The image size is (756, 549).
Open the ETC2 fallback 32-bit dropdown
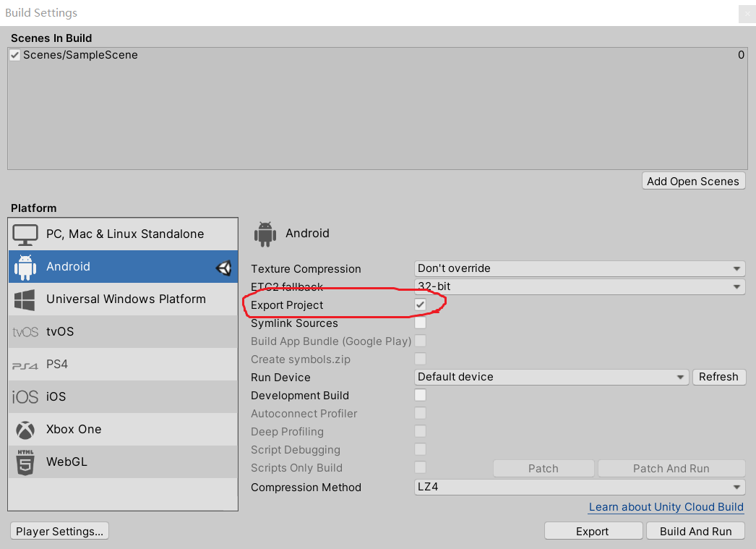coord(580,286)
